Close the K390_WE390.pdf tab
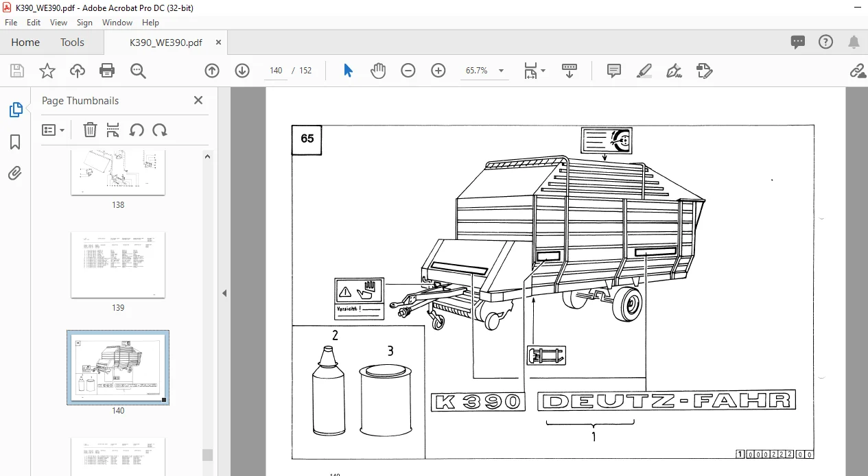Viewport: 868px width, 476px height. click(219, 43)
